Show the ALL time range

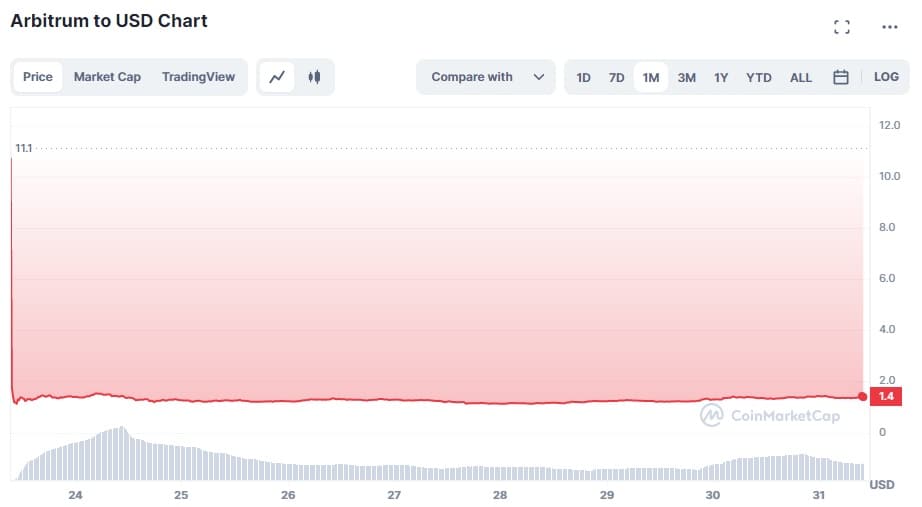[x=801, y=77]
